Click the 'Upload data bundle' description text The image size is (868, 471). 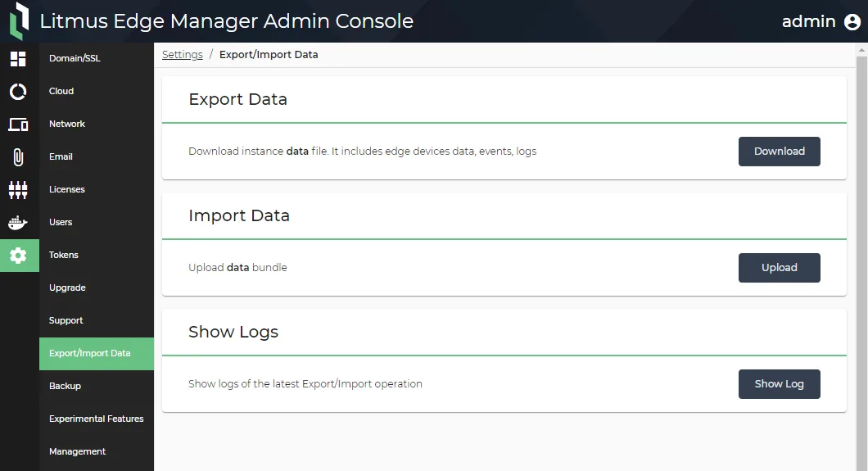[237, 267]
